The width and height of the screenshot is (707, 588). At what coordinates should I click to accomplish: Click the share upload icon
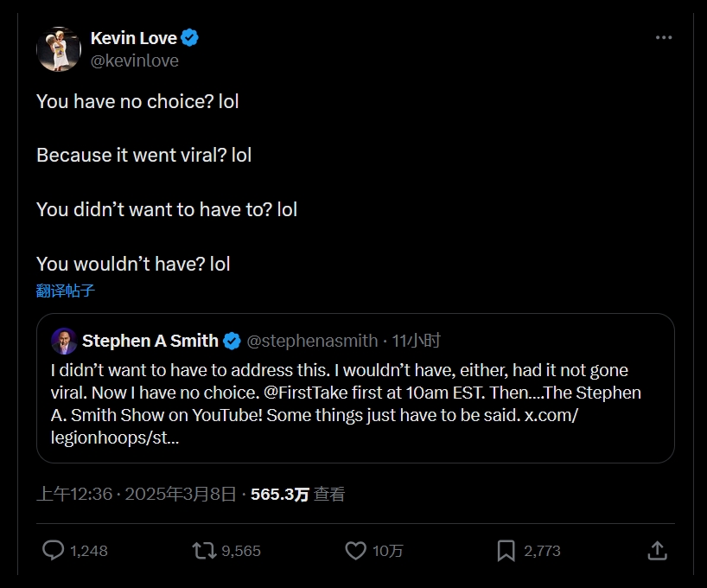(x=657, y=550)
